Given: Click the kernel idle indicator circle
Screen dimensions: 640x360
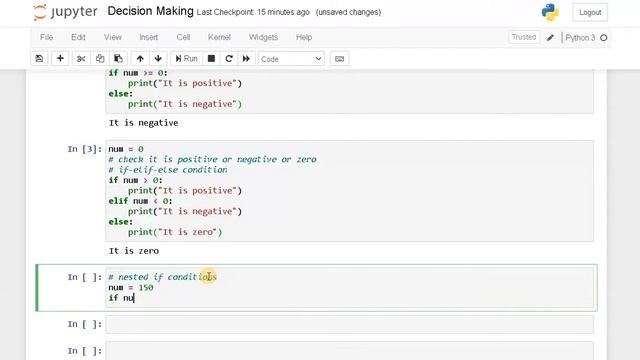Looking at the screenshot, I should 604,38.
